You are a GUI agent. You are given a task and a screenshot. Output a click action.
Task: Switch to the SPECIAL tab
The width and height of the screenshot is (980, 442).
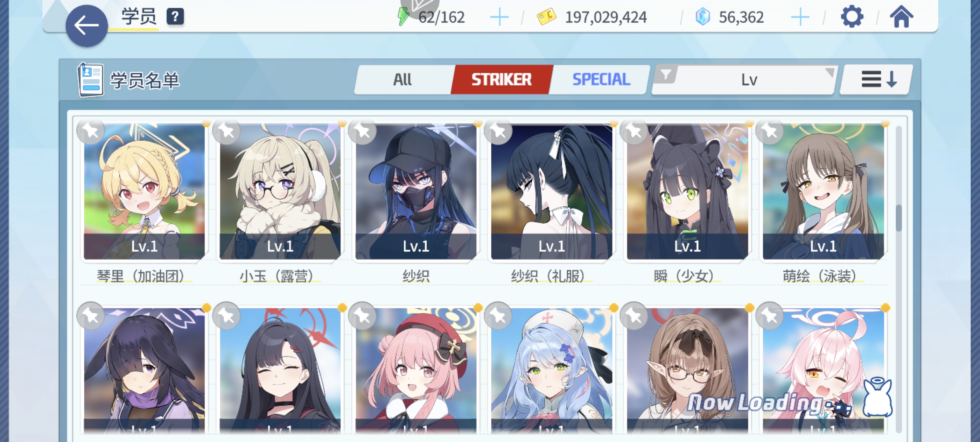click(x=601, y=79)
